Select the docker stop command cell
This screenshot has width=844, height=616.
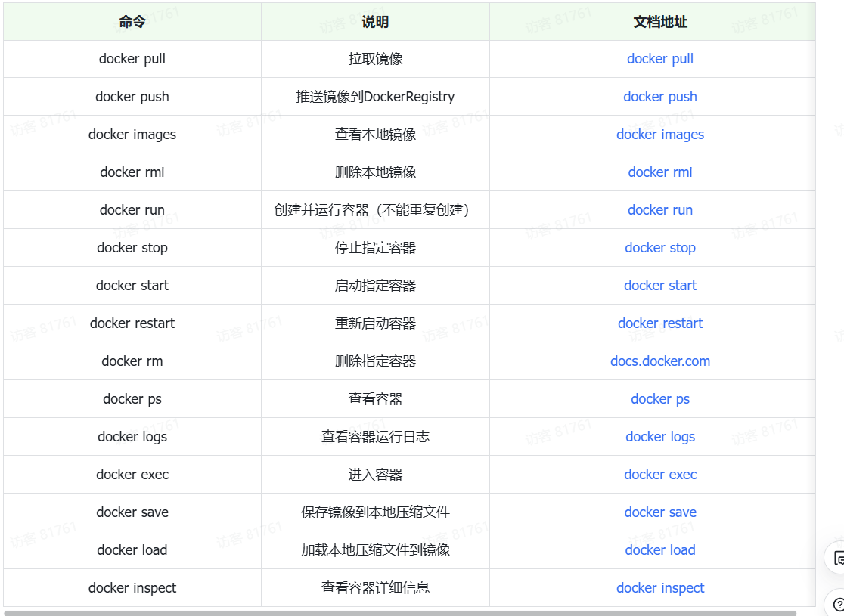click(x=132, y=247)
